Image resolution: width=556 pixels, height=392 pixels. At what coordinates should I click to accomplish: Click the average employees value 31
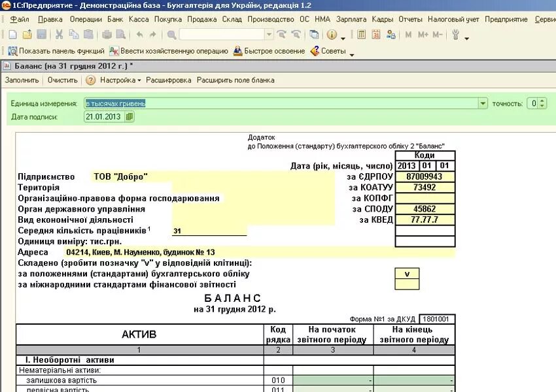[x=209, y=231]
